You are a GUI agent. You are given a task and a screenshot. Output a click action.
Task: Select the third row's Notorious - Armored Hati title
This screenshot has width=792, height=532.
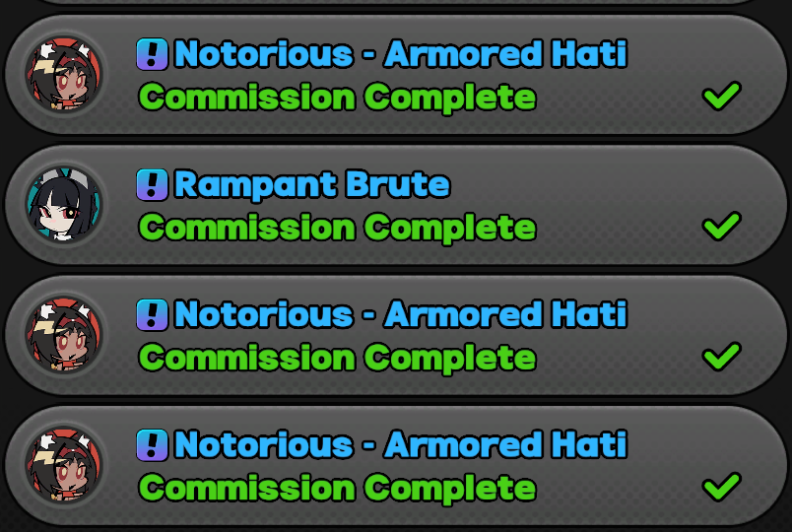[401, 314]
